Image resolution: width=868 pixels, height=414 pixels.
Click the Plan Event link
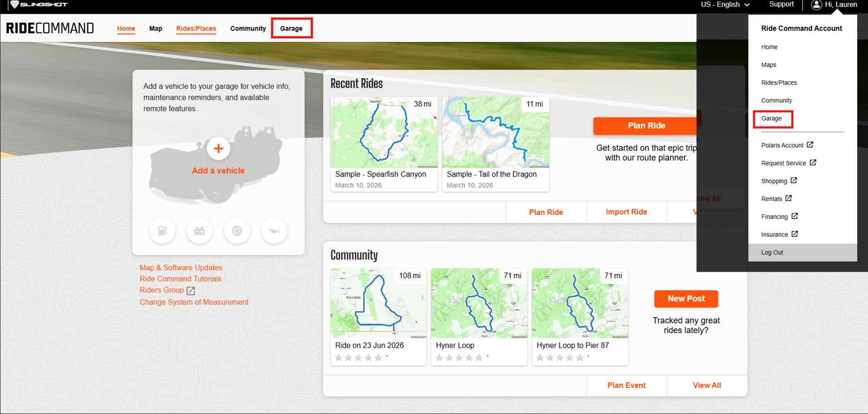[626, 385]
